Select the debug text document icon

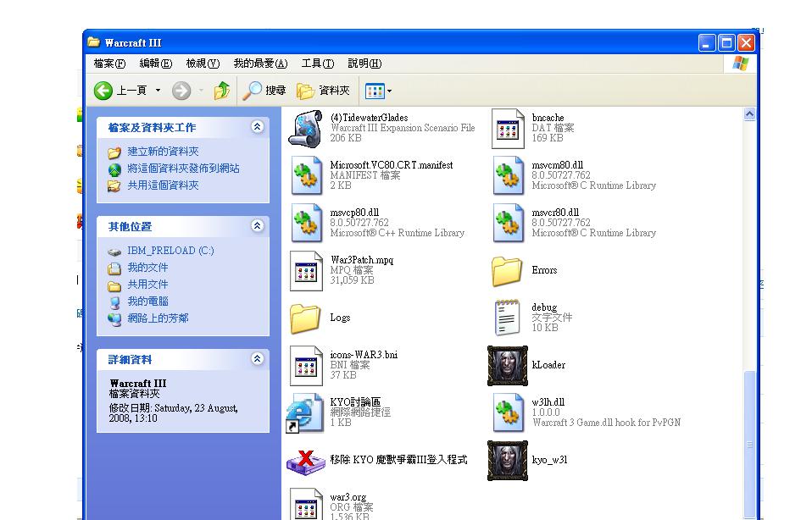tap(507, 318)
